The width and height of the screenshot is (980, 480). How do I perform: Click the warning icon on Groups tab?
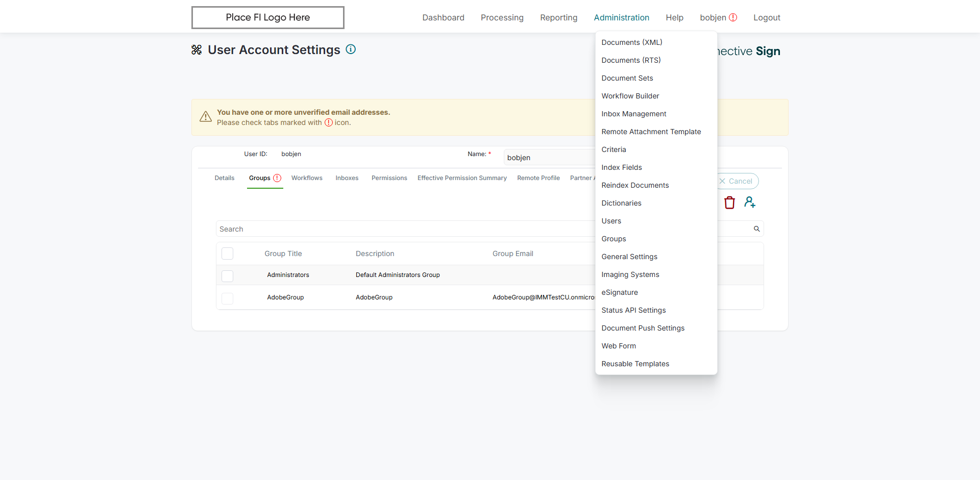click(x=277, y=178)
